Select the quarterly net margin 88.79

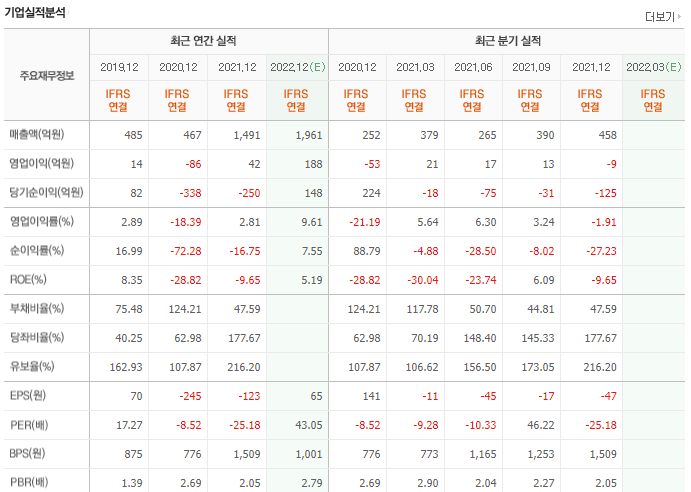[367, 251]
